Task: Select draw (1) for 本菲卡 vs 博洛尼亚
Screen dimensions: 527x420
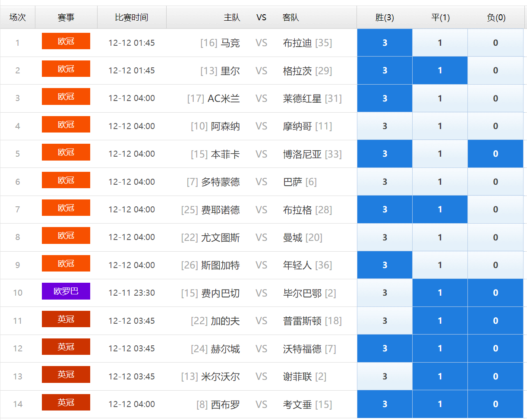Action: pos(440,154)
